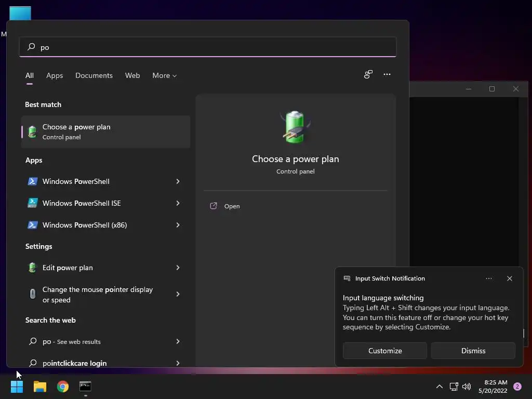Click the Windows PowerShell (x86) icon
532x399 pixels.
[32, 225]
